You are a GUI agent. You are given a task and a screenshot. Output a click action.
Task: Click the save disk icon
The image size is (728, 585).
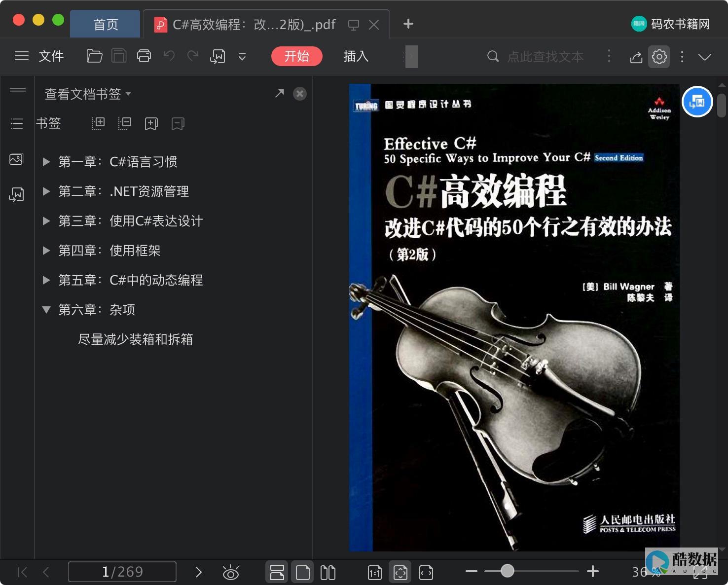tap(119, 56)
